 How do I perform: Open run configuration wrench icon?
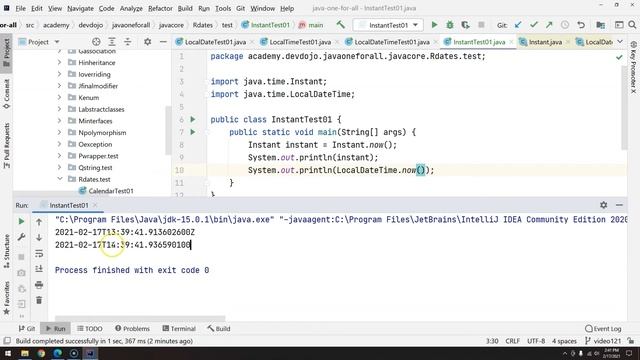(x=21, y=237)
